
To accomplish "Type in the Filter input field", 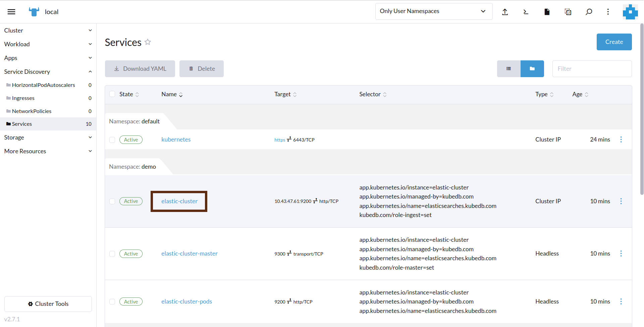I will pos(592,68).
